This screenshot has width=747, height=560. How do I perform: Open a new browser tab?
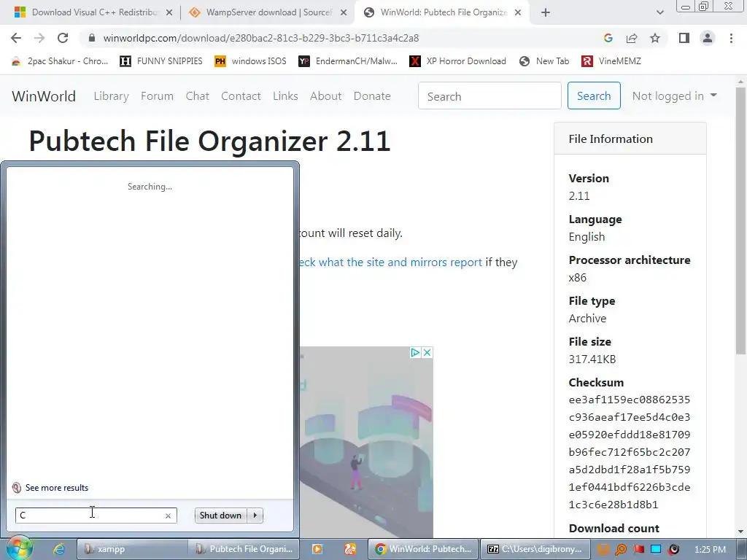coord(546,13)
